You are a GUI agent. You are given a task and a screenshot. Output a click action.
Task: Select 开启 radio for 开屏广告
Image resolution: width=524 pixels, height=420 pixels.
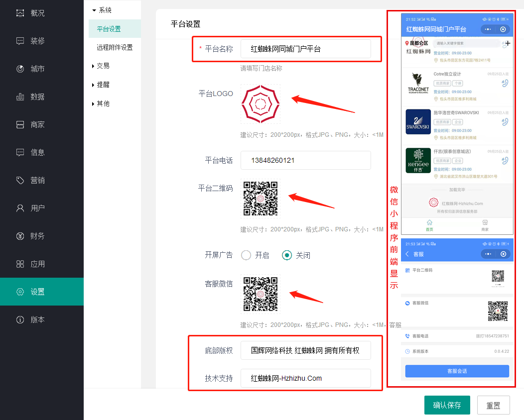pyautogui.click(x=246, y=255)
